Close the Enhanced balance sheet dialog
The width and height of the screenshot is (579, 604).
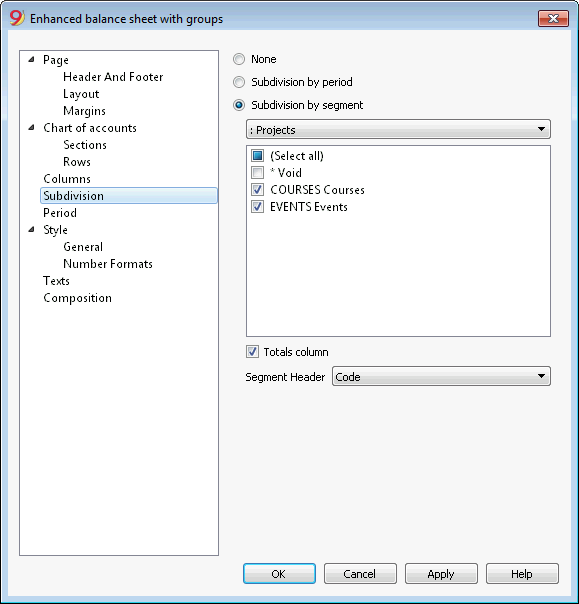553,18
